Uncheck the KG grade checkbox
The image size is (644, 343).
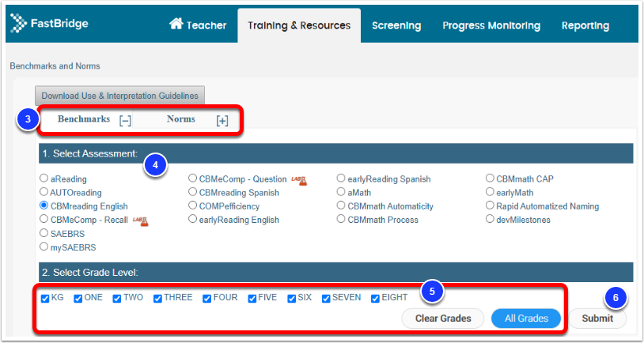[x=45, y=299]
